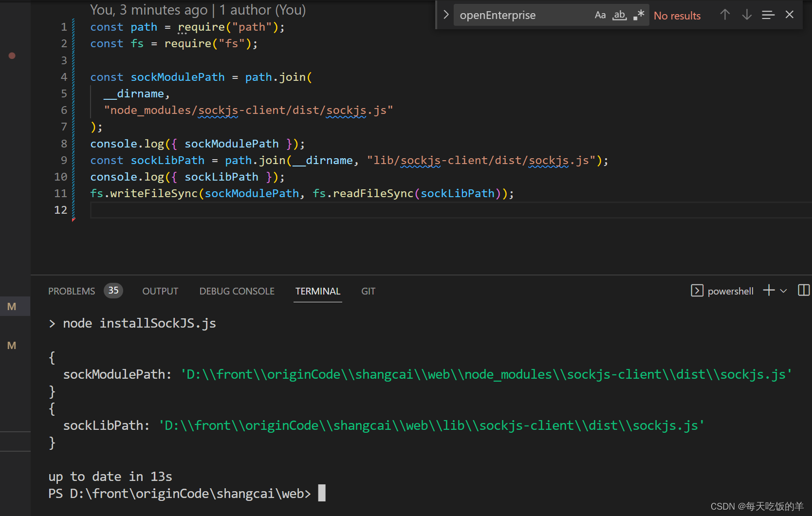Click the Problems count badge showing 35

[x=113, y=290]
